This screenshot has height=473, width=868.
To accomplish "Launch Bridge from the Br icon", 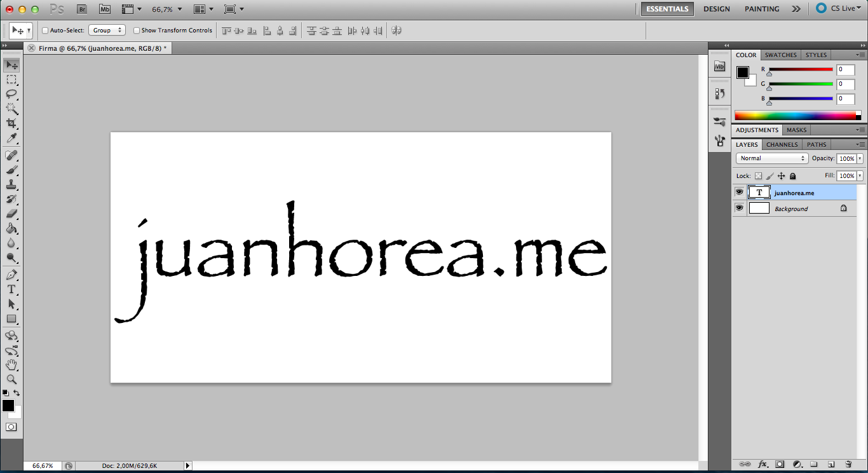I will 82,10.
